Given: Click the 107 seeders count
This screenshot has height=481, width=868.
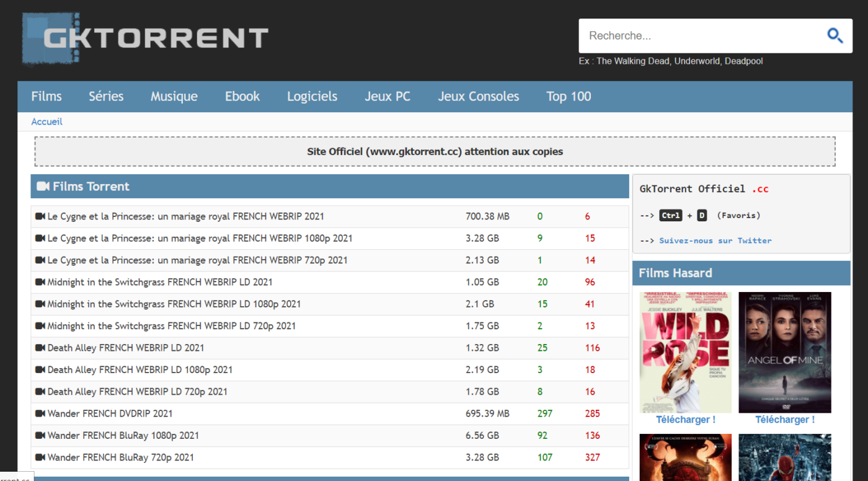Looking at the screenshot, I should pyautogui.click(x=545, y=457).
